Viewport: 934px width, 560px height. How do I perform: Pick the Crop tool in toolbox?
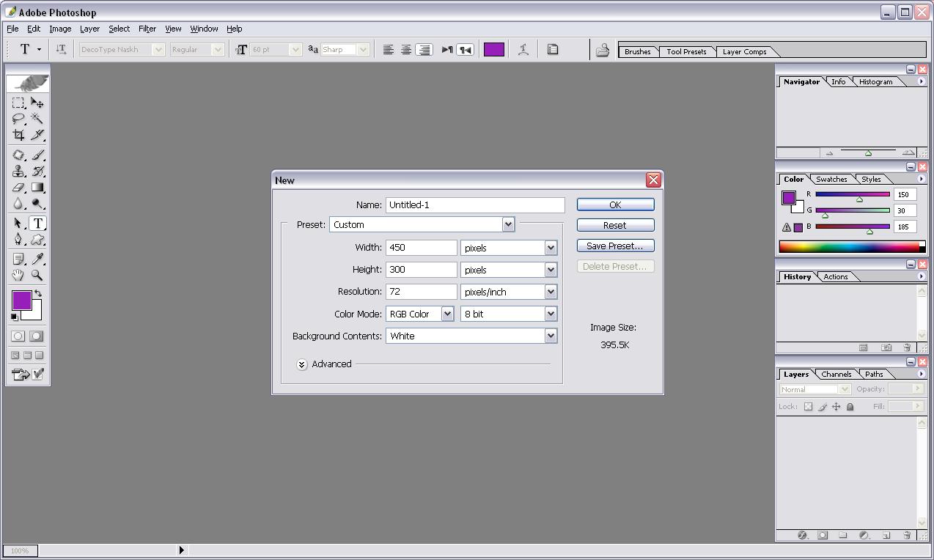tap(18, 136)
